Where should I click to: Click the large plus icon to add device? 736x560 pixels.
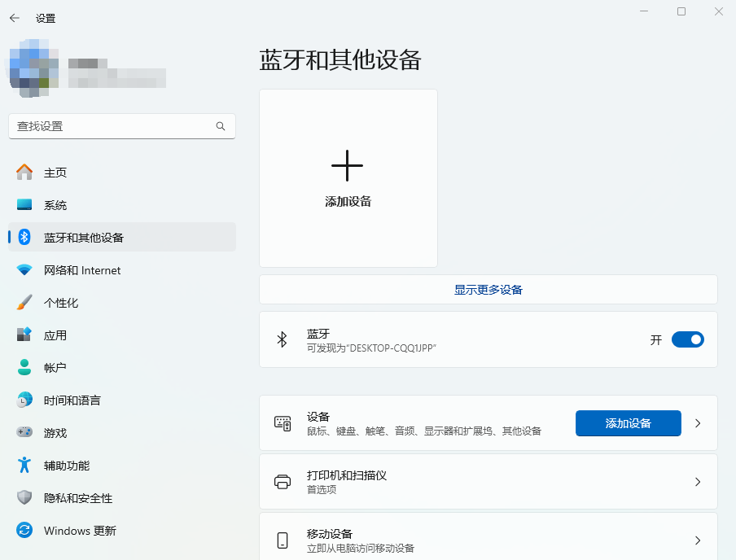click(347, 165)
